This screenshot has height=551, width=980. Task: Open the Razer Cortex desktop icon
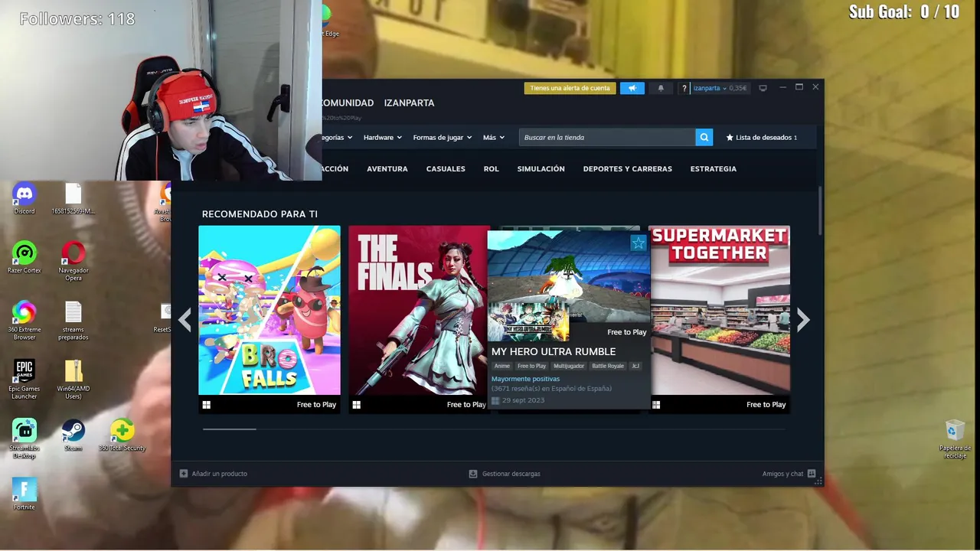click(x=24, y=257)
